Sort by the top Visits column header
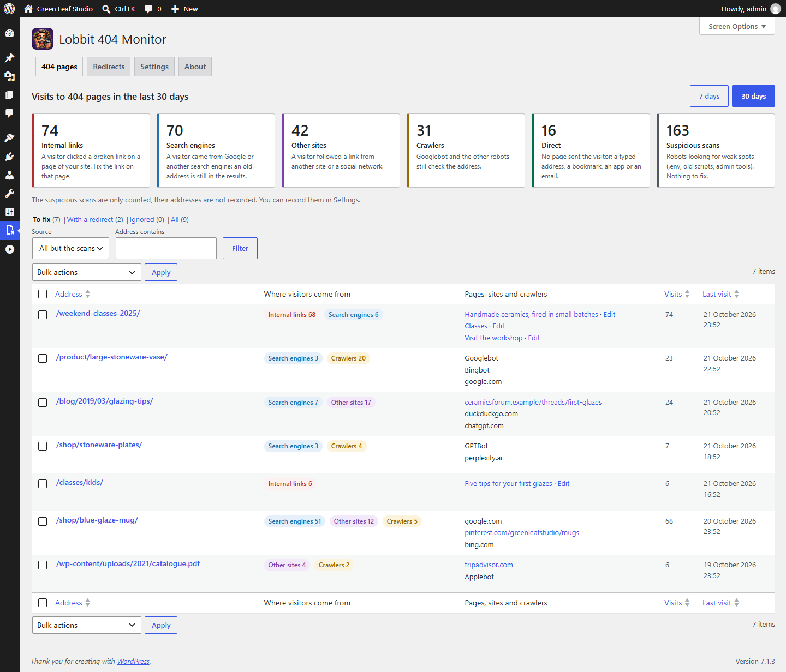 click(x=677, y=294)
